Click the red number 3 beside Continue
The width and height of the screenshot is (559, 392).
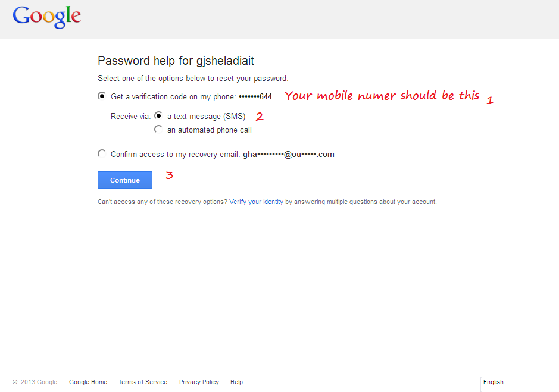tap(169, 175)
